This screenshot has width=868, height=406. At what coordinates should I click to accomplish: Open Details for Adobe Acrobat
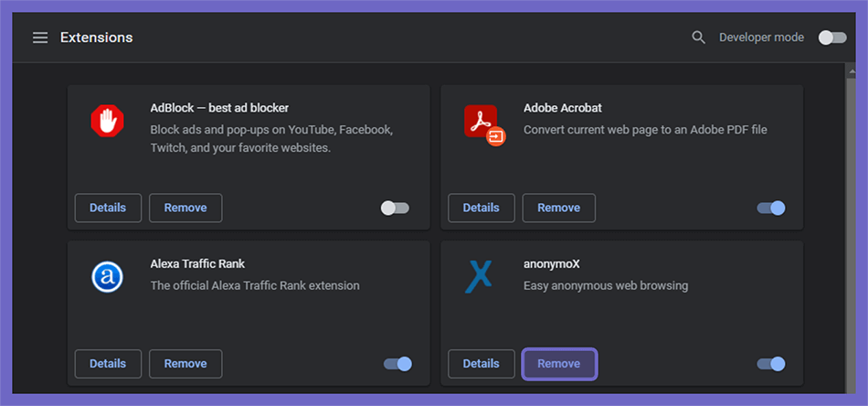coord(481,208)
